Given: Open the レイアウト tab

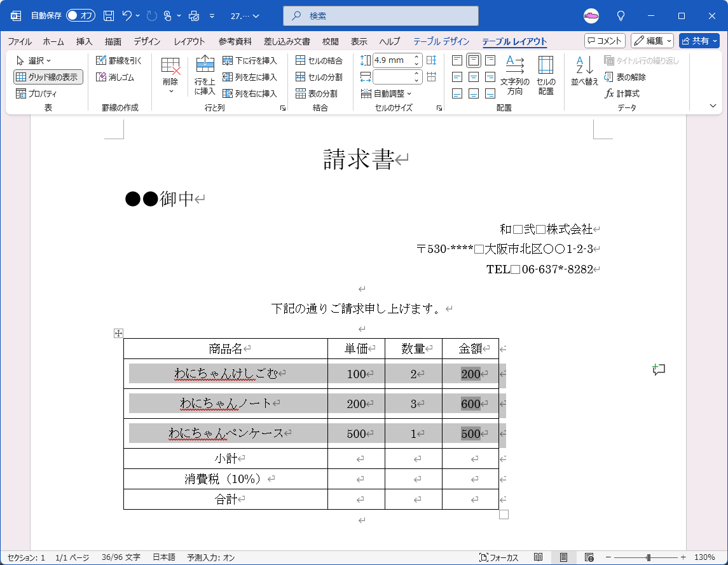Looking at the screenshot, I should click(189, 41).
